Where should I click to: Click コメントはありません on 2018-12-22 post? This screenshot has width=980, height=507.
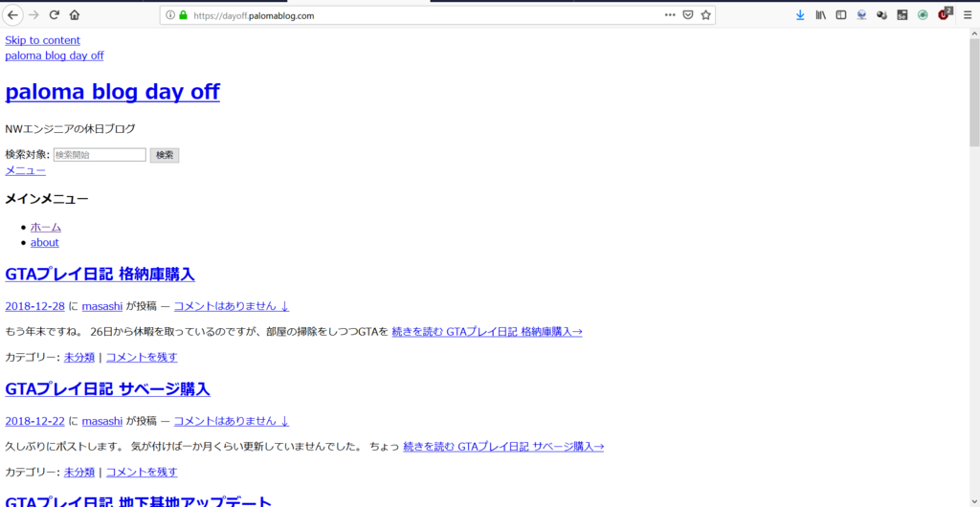[232, 421]
